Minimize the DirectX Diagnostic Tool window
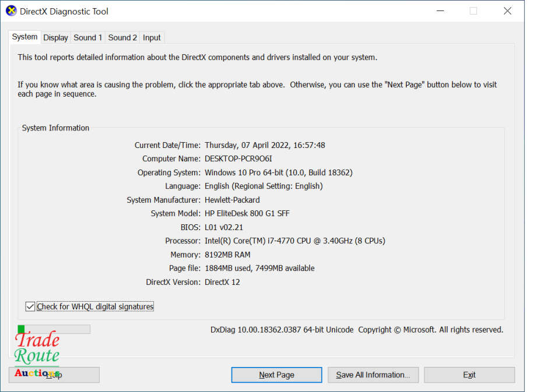Screen dimensions: 554x392 click(x=439, y=11)
